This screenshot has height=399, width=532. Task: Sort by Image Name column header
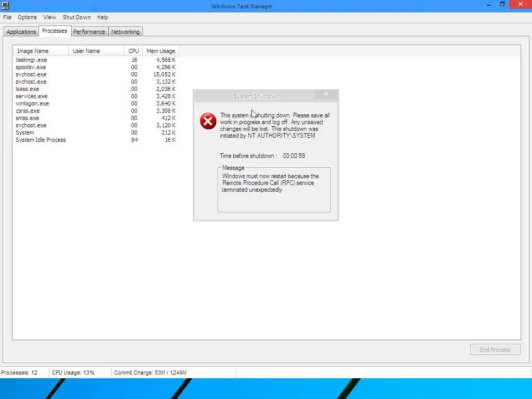click(x=41, y=51)
